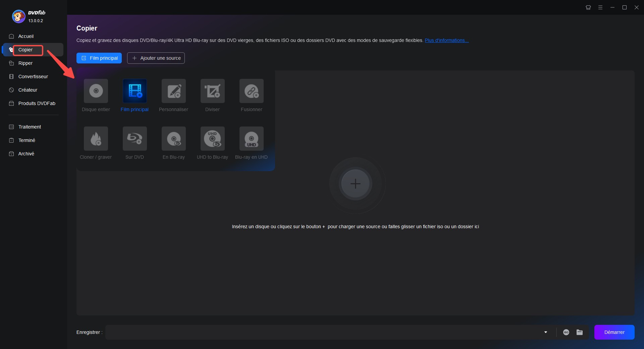Image resolution: width=644 pixels, height=349 pixels.
Task: Select the Personnaliser copy mode icon
Action: pyautogui.click(x=174, y=91)
